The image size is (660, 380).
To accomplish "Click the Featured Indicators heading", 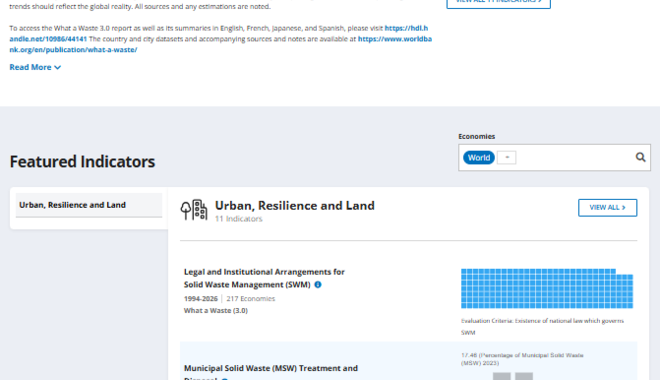I will [82, 162].
